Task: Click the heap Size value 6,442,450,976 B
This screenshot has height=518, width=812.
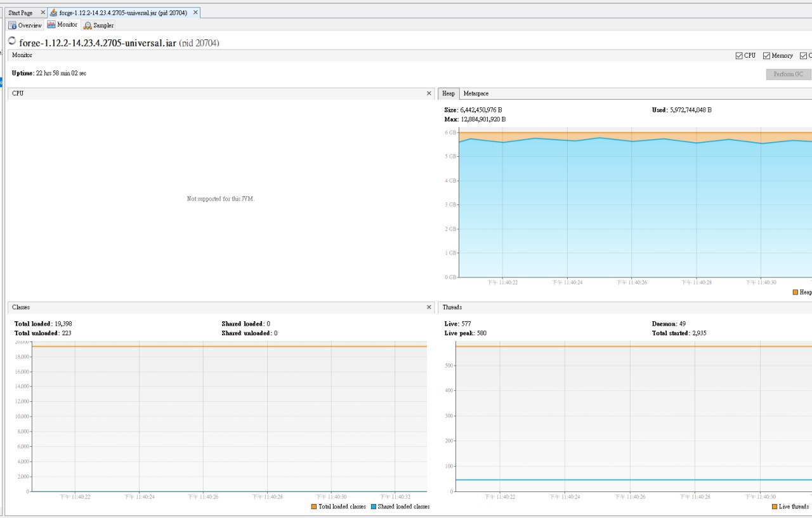Action: tap(481, 110)
